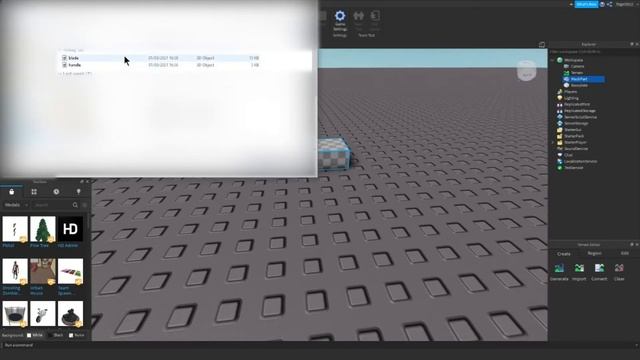Select the Urban House model thumbnail
Image resolution: width=640 pixels, height=360 pixels.
pos(43,271)
